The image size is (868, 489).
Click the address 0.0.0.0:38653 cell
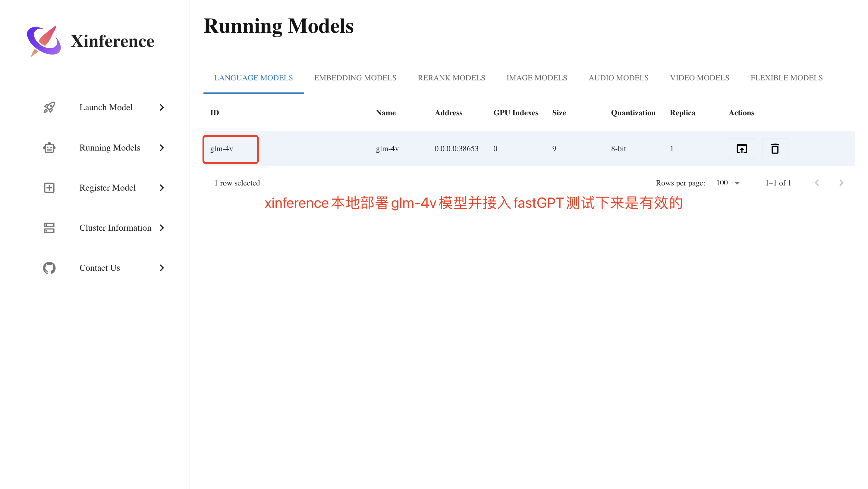(x=456, y=148)
